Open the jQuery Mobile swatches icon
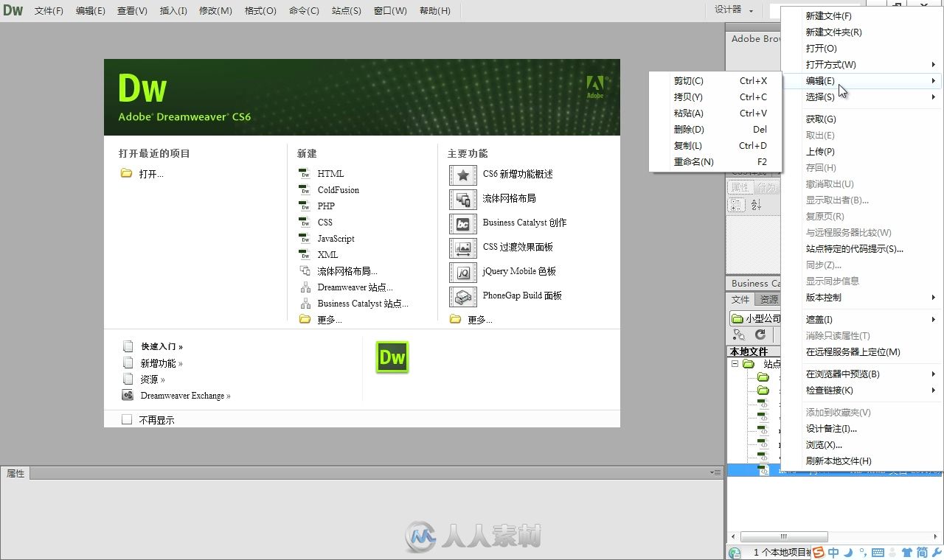 pyautogui.click(x=463, y=273)
